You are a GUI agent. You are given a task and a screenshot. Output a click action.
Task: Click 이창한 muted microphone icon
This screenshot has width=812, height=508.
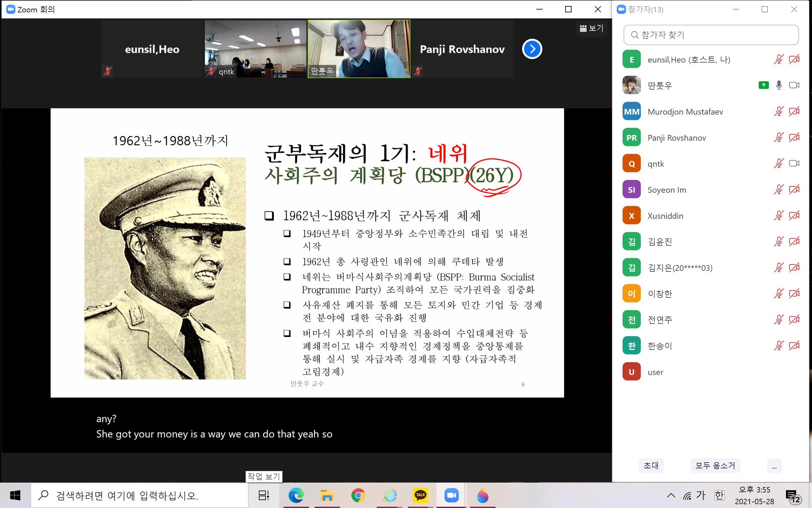[778, 294]
